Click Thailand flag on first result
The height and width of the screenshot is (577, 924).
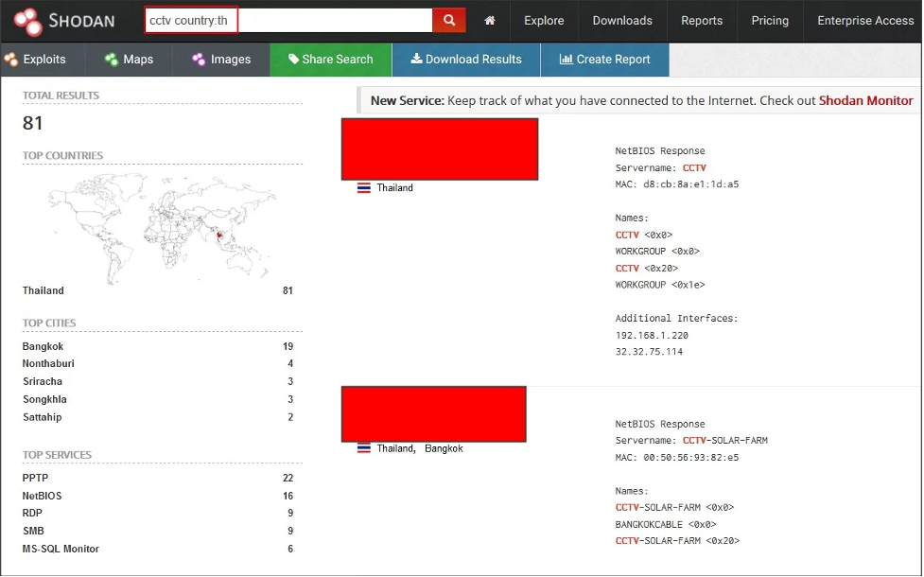(363, 188)
